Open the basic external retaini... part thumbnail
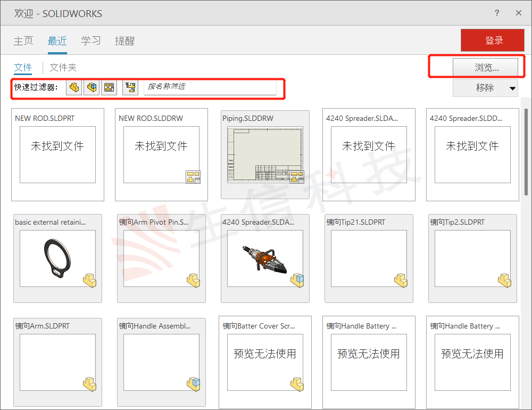This screenshot has height=410, width=532. pyautogui.click(x=57, y=258)
